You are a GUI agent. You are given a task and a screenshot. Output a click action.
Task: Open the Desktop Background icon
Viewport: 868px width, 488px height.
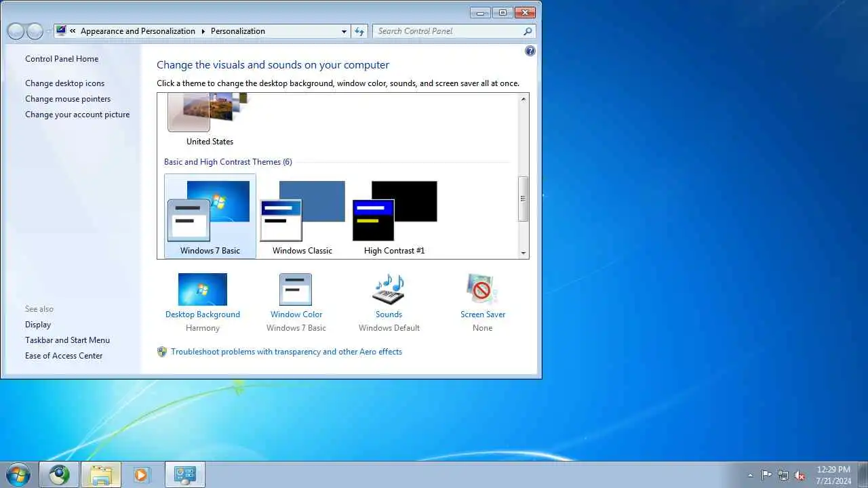pyautogui.click(x=203, y=289)
